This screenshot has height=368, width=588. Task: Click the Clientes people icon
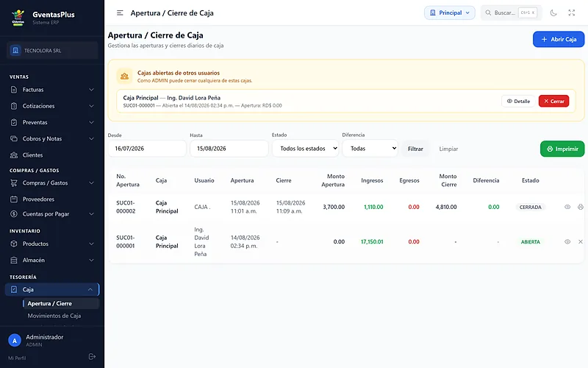click(x=14, y=155)
